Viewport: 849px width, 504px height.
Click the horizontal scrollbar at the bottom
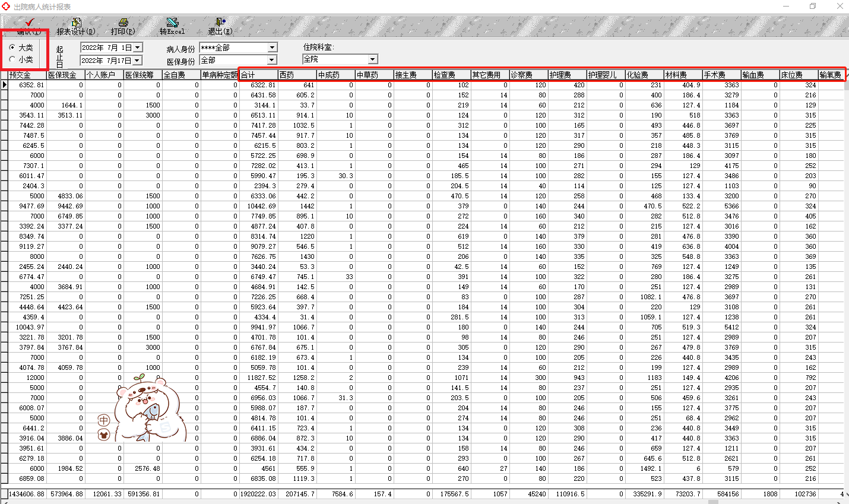click(424, 502)
